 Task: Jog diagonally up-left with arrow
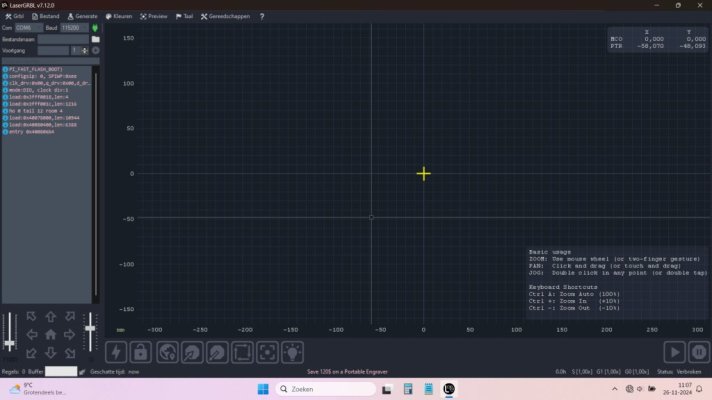click(31, 316)
